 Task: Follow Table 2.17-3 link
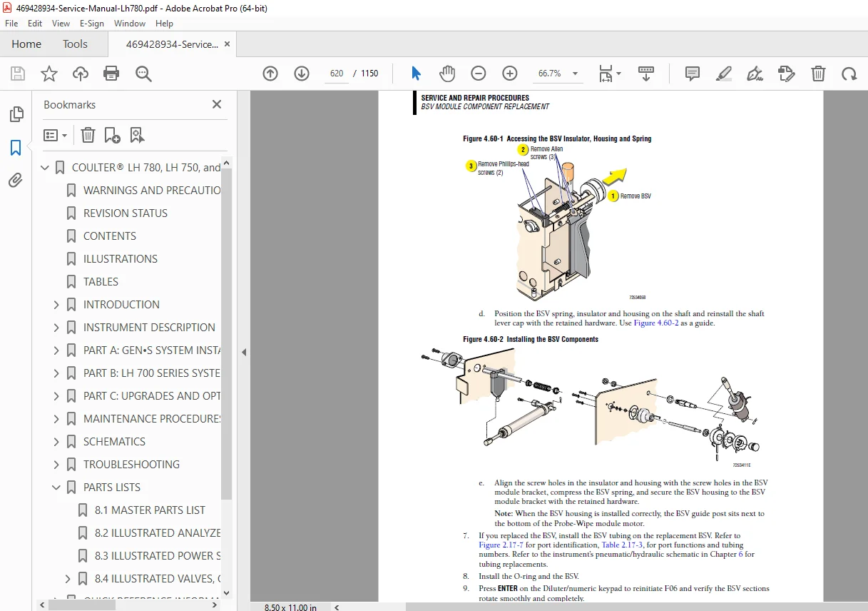coord(623,545)
